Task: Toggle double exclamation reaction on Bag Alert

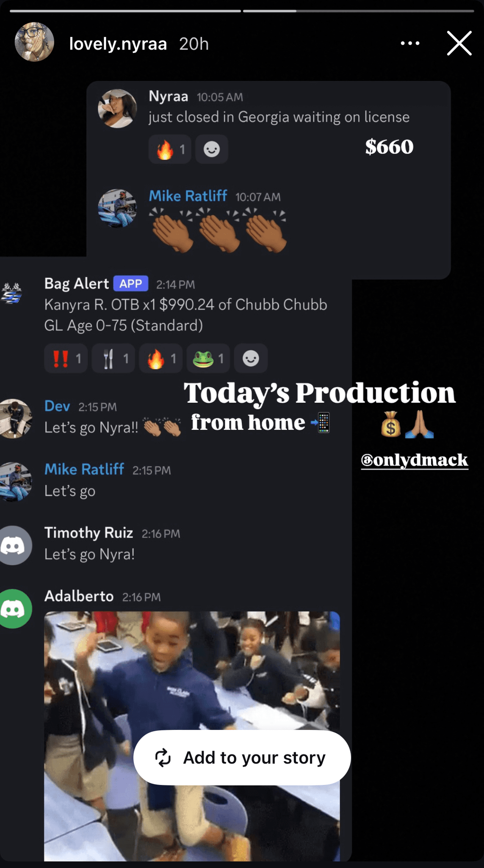Action: (x=66, y=359)
